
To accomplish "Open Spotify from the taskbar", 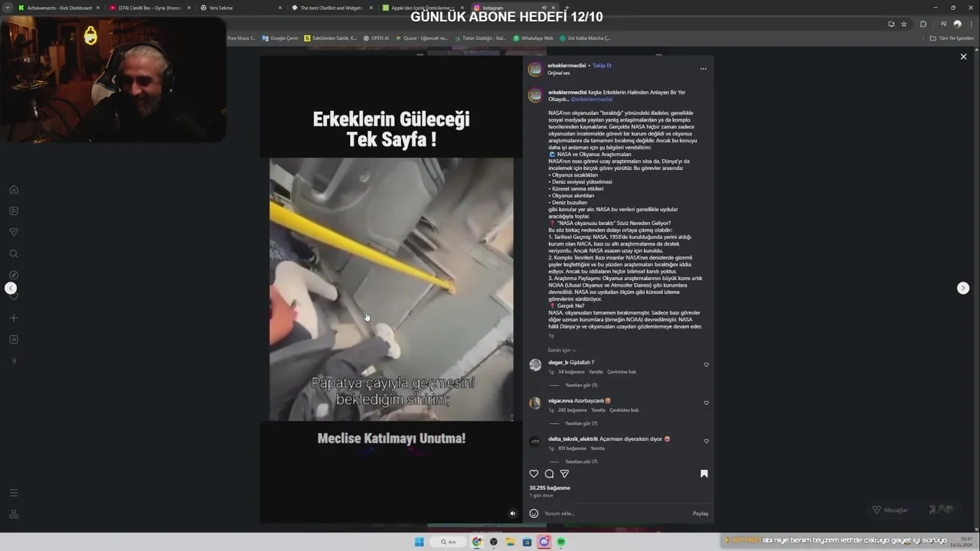I will [x=561, y=542].
